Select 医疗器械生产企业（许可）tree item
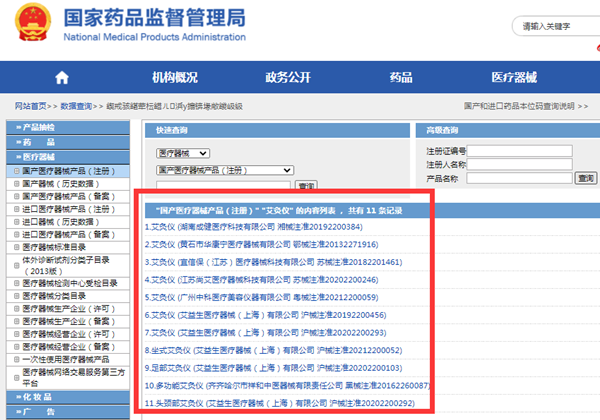Viewport: 600px width, 420px height. [x=68, y=309]
